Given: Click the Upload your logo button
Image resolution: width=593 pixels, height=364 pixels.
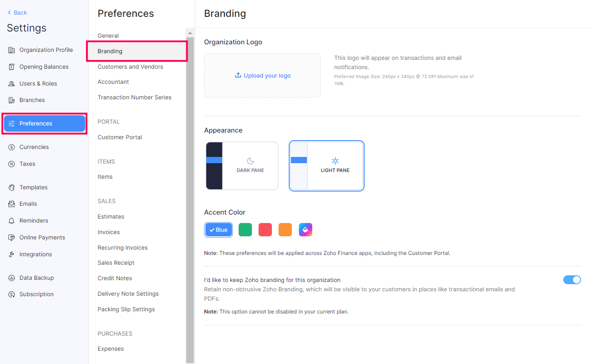Looking at the screenshot, I should tap(262, 75).
